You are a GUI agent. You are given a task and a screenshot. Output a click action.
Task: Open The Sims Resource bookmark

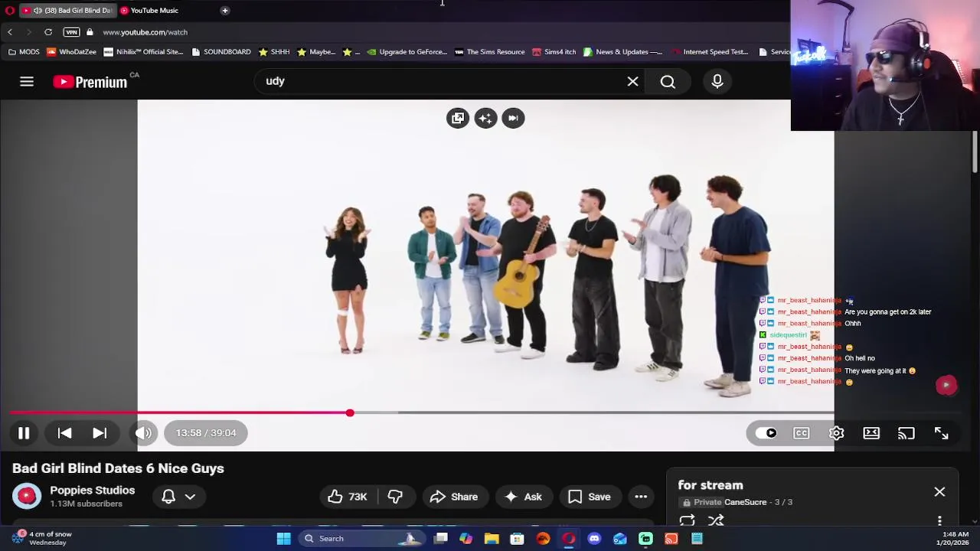click(490, 52)
